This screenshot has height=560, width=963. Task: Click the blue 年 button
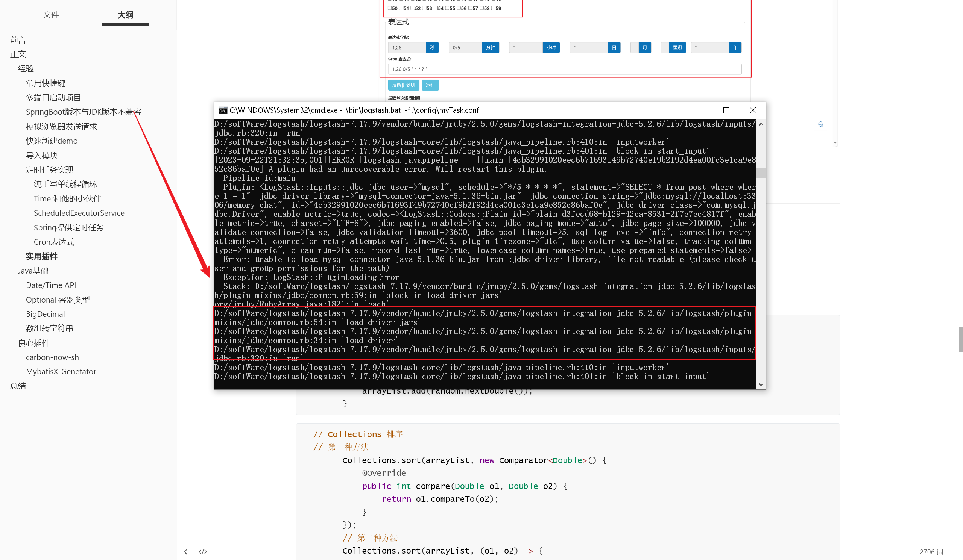pos(735,47)
